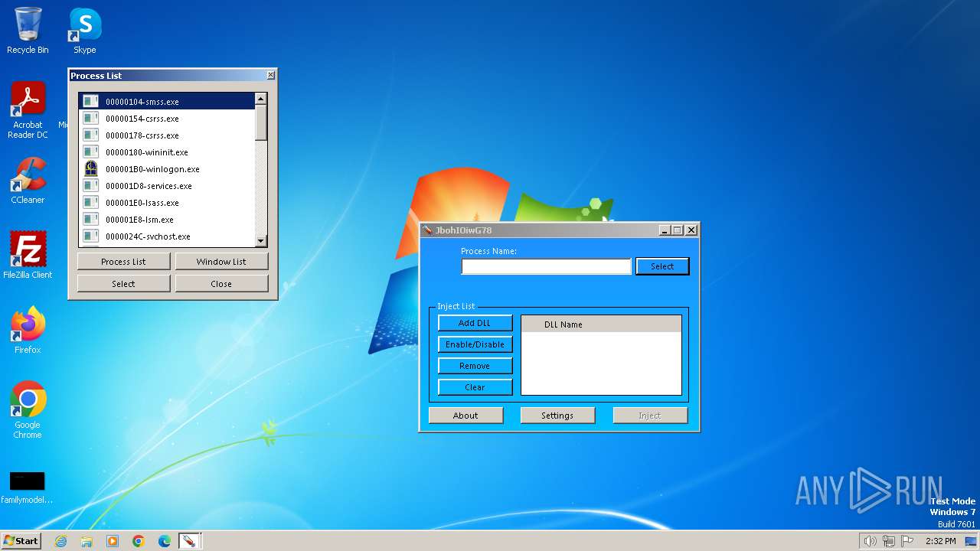Focus the Process Name input field
Image resolution: width=980 pixels, height=551 pixels.
coord(546,266)
